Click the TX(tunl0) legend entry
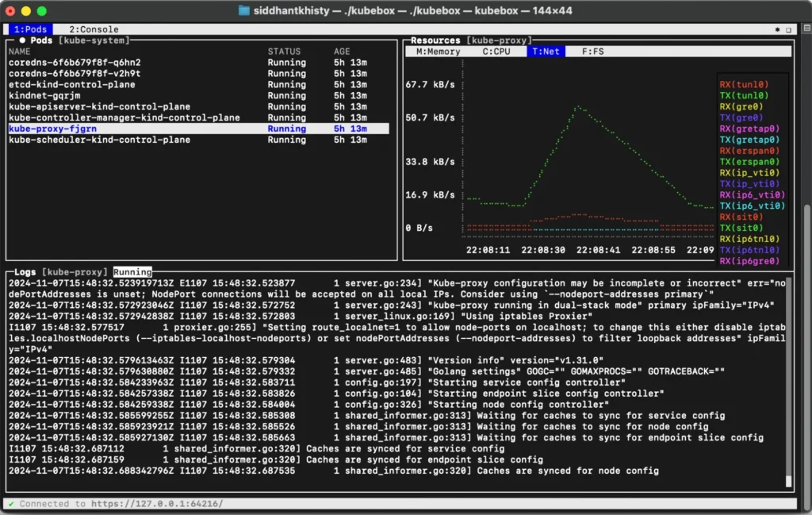 click(x=744, y=95)
